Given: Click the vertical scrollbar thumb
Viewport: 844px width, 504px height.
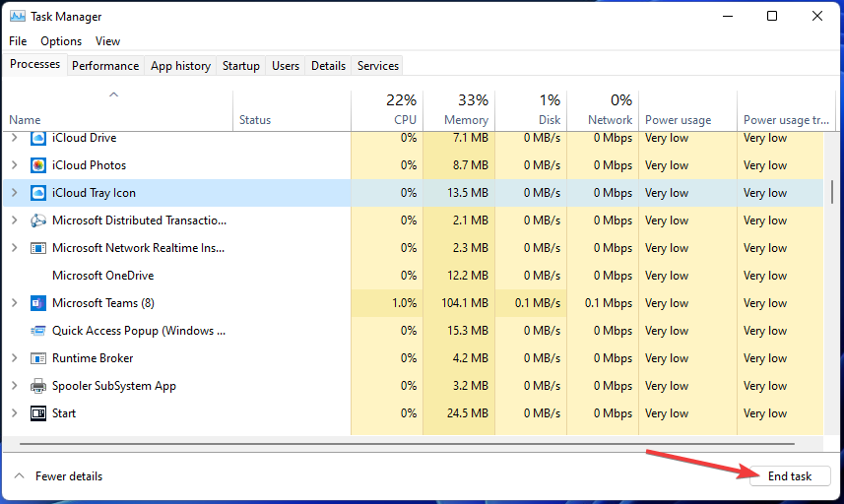Looking at the screenshot, I should [x=831, y=192].
